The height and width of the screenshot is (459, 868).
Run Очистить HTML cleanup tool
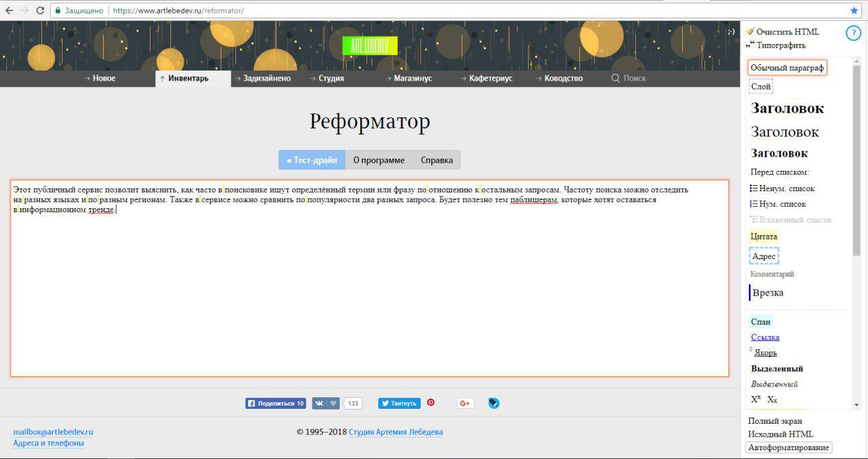pyautogui.click(x=783, y=32)
